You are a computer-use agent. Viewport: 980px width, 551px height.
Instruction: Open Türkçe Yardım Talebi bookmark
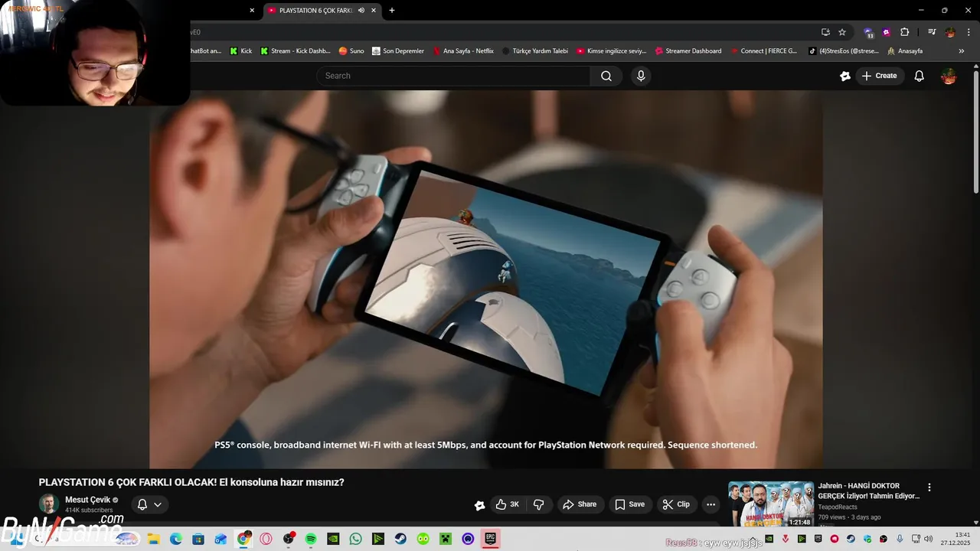click(535, 51)
